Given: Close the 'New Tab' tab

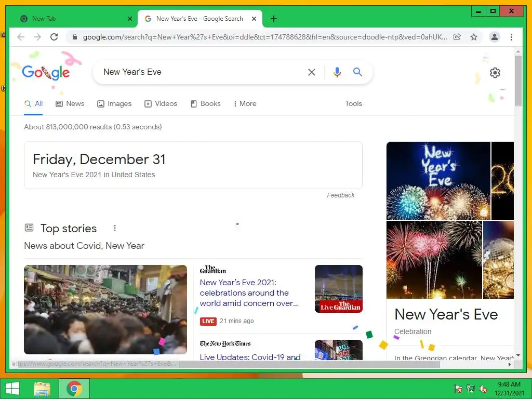Looking at the screenshot, I should (129, 19).
